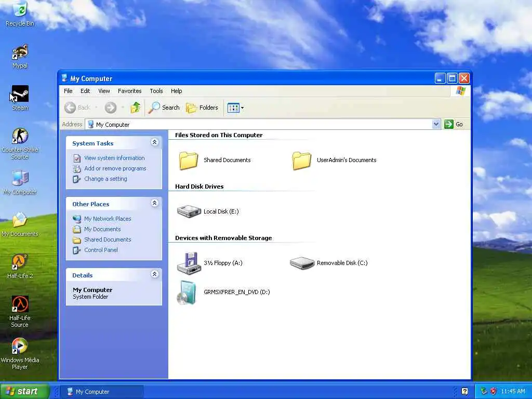Open My Network Places link
The image size is (532, 399).
[x=108, y=219]
